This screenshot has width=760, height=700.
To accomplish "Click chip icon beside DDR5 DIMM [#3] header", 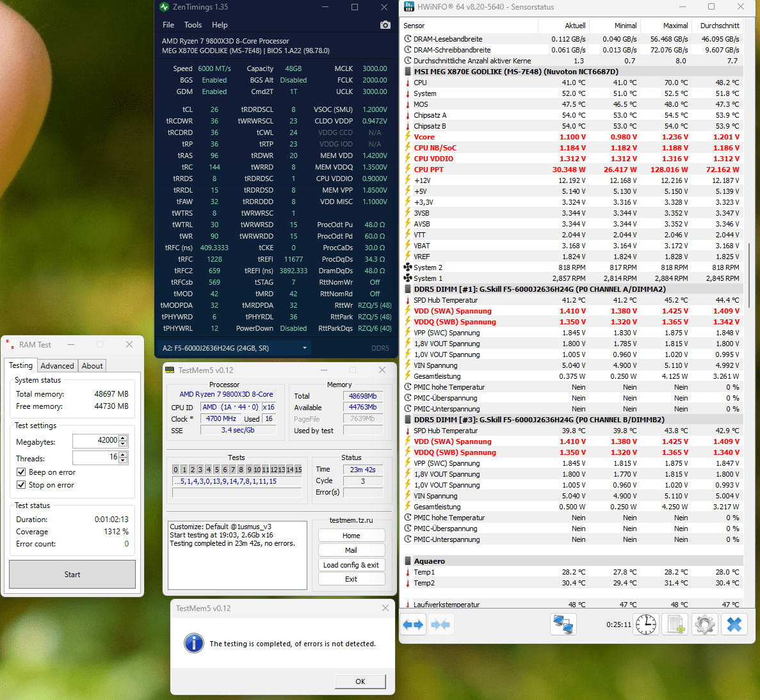I will click(x=408, y=420).
